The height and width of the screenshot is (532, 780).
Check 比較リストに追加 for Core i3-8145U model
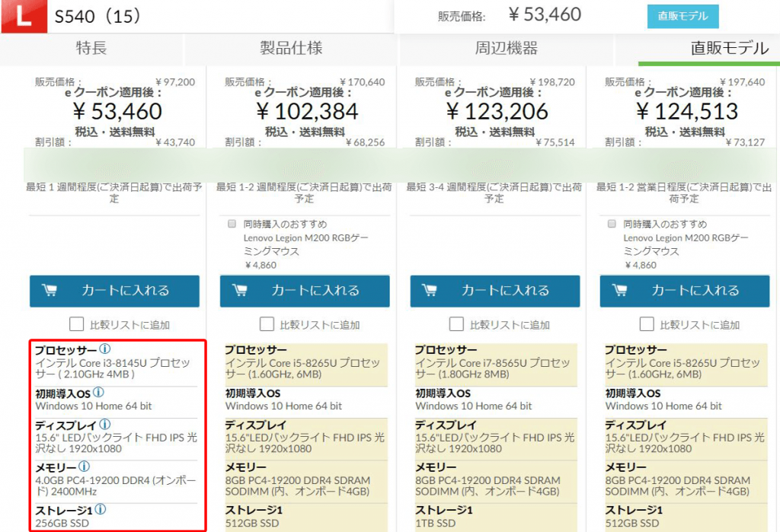point(76,324)
